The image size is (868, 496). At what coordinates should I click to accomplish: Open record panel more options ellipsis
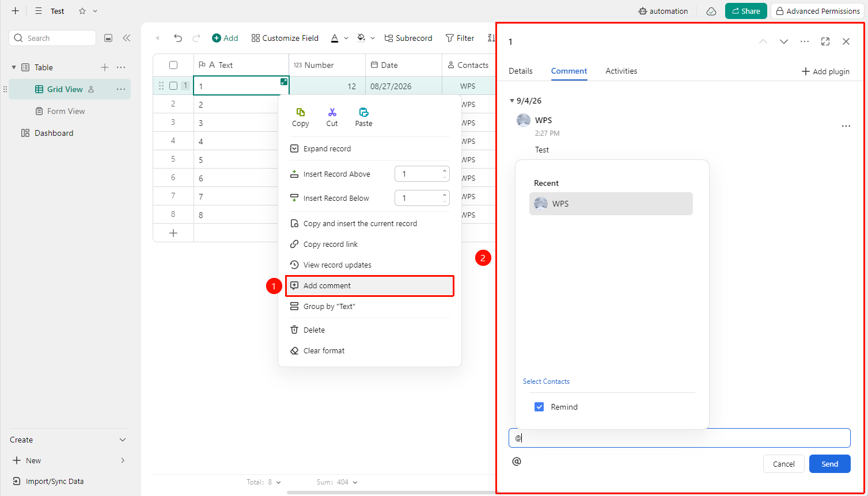[805, 41]
